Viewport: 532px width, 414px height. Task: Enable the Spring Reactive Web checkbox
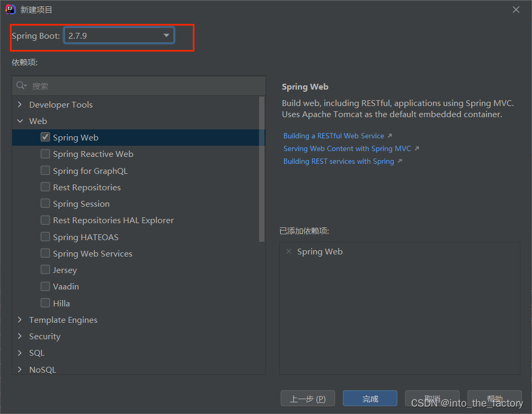tap(45, 154)
